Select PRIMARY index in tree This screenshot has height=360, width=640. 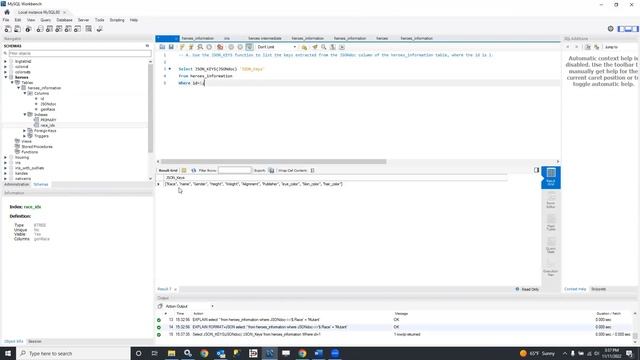[48, 120]
